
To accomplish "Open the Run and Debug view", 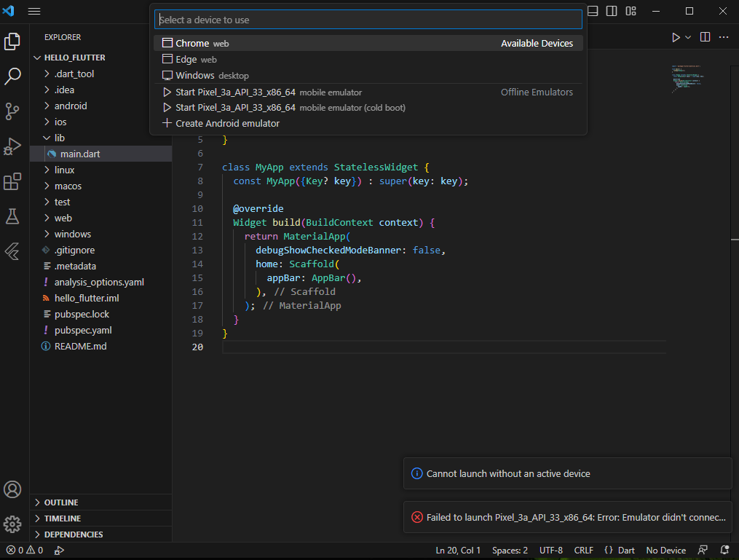I will [x=12, y=146].
